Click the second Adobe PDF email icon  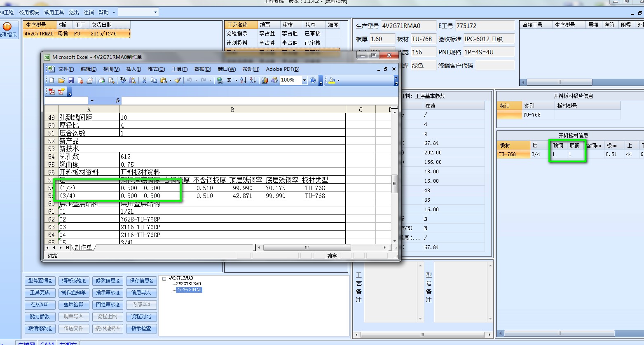pyautogui.click(x=61, y=91)
